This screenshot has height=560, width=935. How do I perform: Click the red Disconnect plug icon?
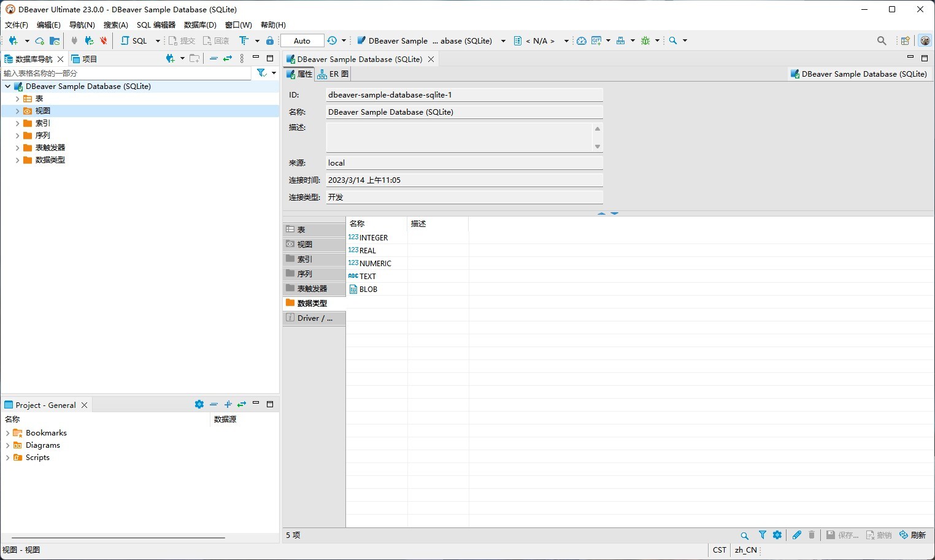[x=104, y=40]
